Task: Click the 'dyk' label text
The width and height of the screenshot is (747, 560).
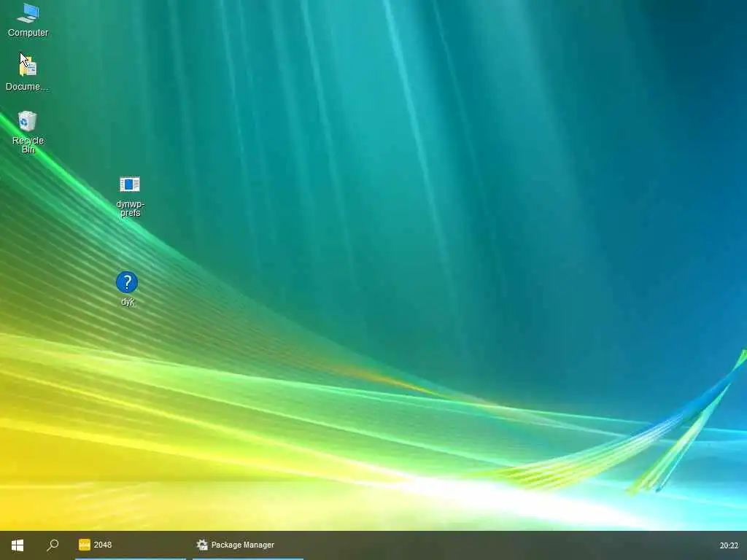Action: coord(128,302)
